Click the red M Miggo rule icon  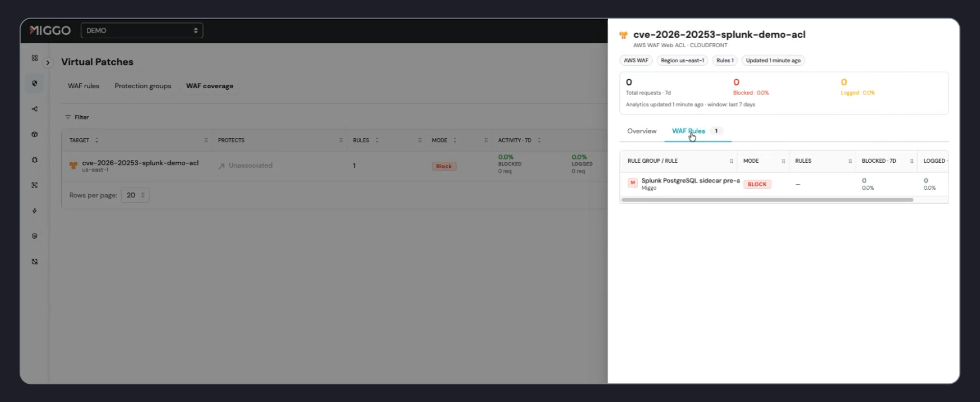pos(633,183)
